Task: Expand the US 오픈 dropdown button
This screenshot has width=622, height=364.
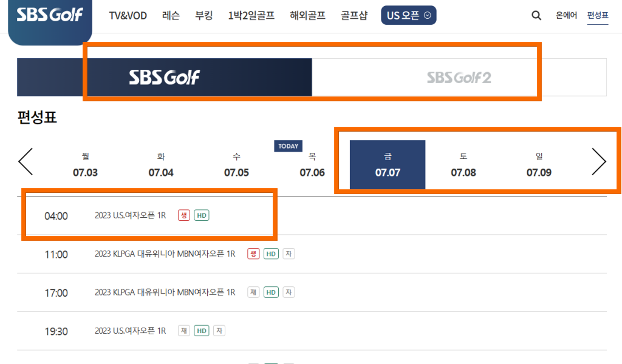Action: tap(409, 15)
